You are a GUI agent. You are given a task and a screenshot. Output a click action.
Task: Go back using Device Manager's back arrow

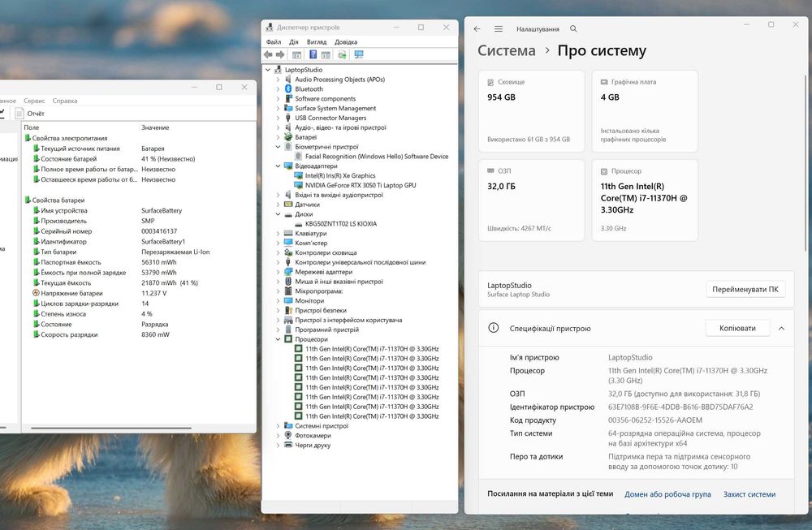coord(268,54)
